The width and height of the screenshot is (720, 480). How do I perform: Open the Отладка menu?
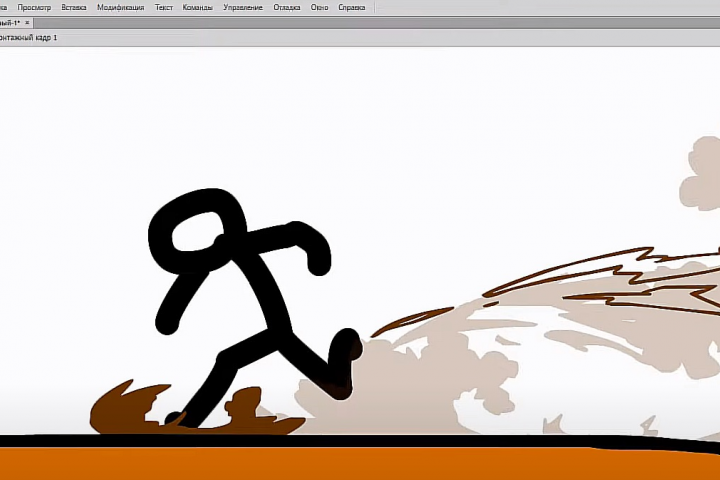(287, 7)
